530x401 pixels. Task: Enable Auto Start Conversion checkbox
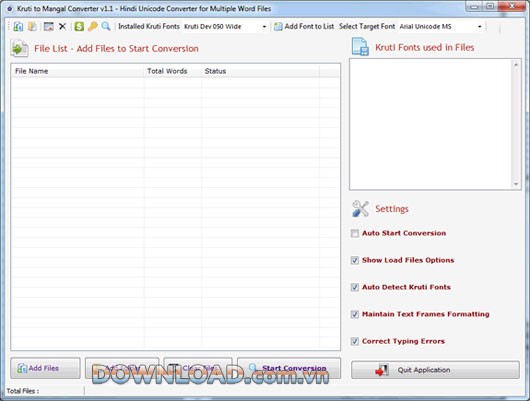pyautogui.click(x=355, y=233)
